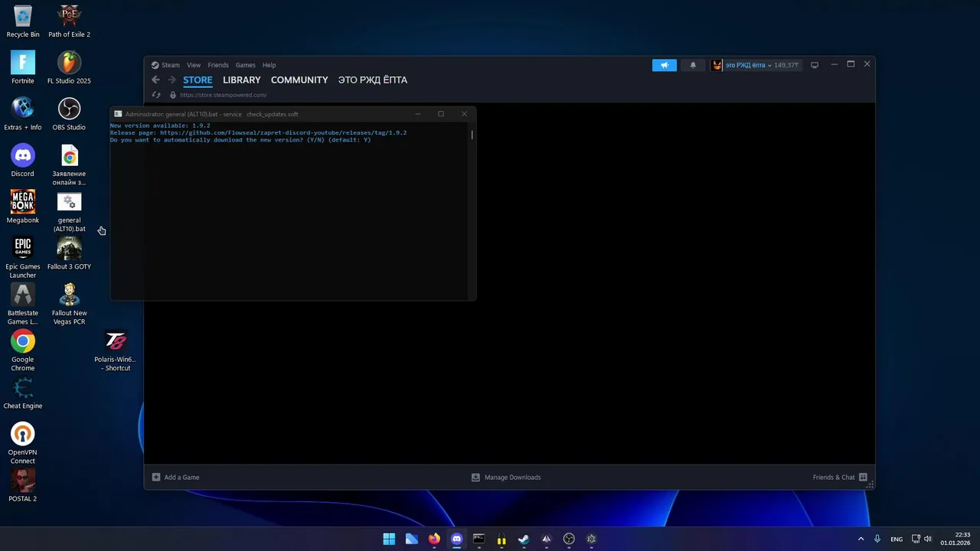Click the Steam profile avatar
The height and width of the screenshot is (551, 980).
[717, 65]
